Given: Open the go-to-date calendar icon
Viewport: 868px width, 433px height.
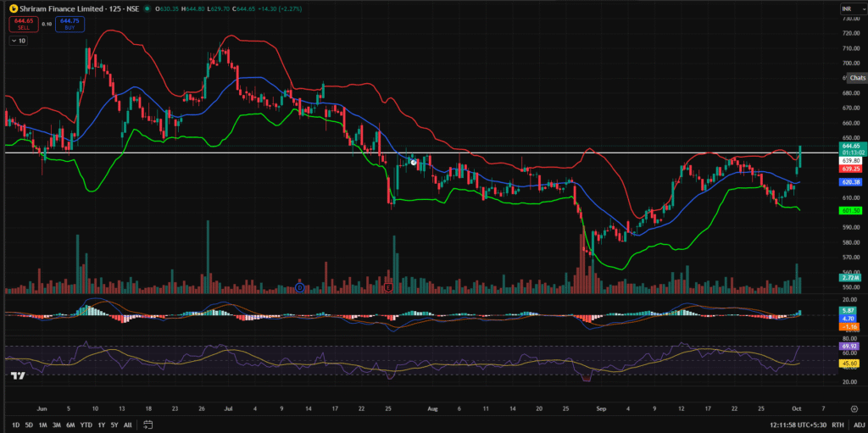Looking at the screenshot, I should click(x=147, y=425).
